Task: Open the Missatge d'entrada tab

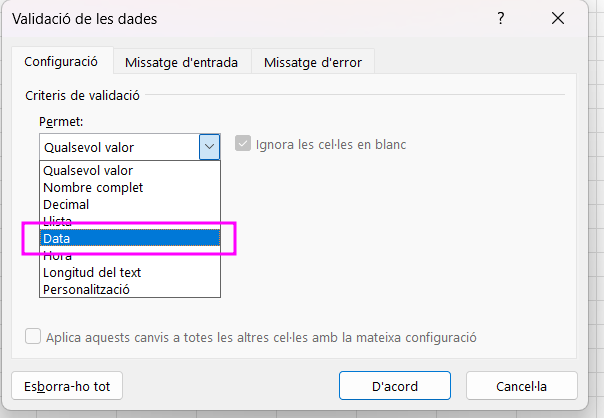Action: [x=182, y=62]
